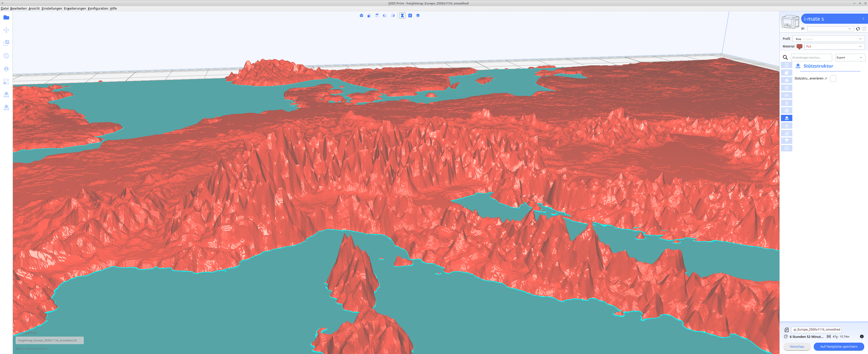The width and height of the screenshot is (868, 354).
Task: Click the link icon next to Stützstru...enerieren
Action: [x=826, y=78]
